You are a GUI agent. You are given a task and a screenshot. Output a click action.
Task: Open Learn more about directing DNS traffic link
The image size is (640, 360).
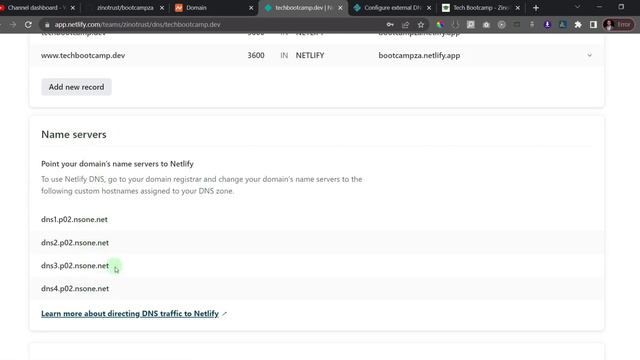click(x=130, y=313)
